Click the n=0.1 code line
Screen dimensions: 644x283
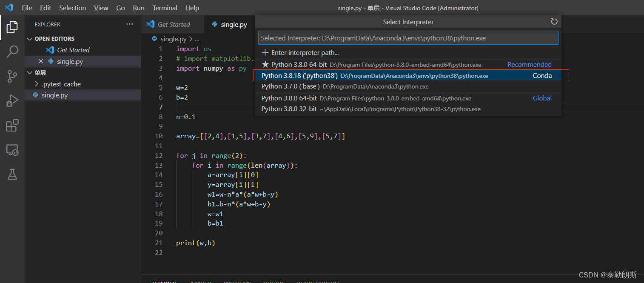point(186,117)
